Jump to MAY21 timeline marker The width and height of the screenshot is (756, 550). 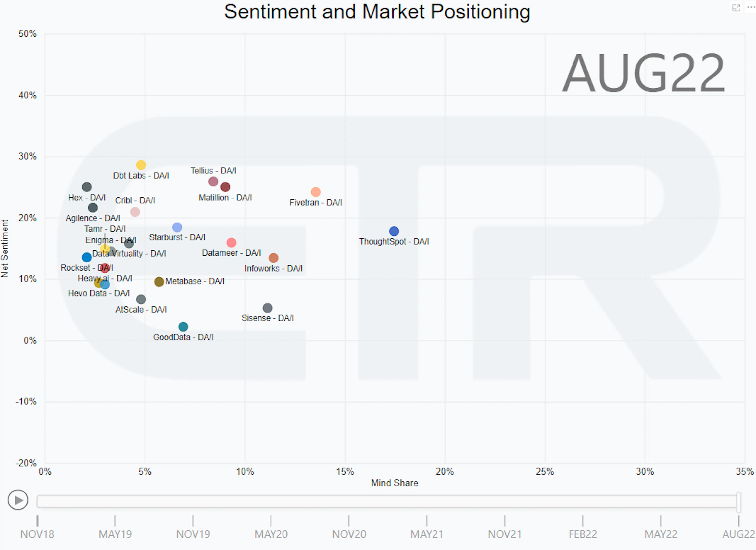(x=427, y=534)
